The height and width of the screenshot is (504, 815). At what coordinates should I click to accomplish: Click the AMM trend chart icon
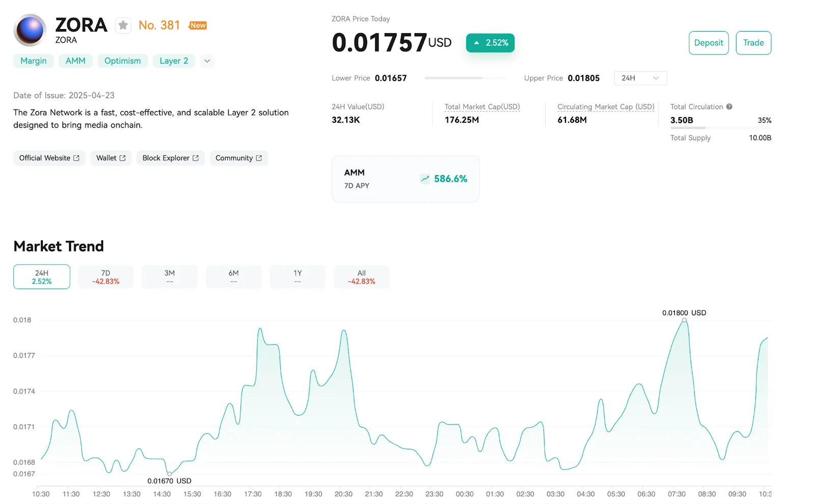pyautogui.click(x=425, y=179)
